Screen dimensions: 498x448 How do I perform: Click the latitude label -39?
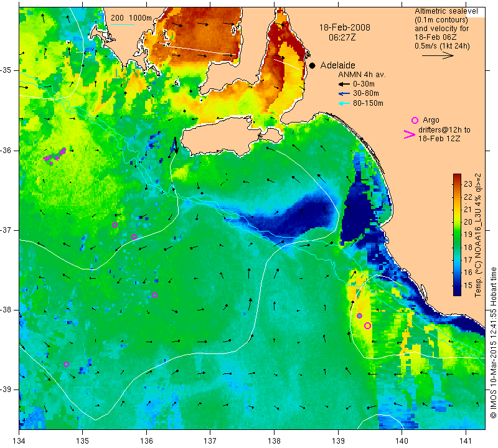coord(6,390)
